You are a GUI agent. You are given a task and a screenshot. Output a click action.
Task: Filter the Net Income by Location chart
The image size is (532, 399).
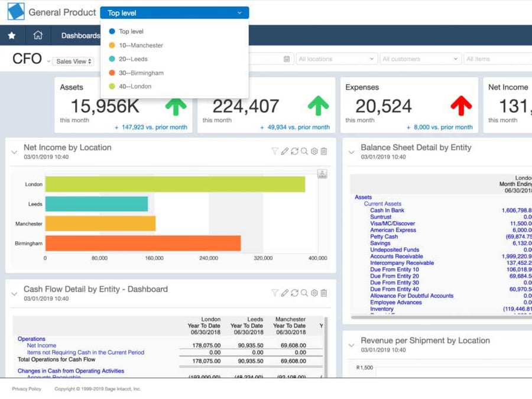pyautogui.click(x=275, y=151)
